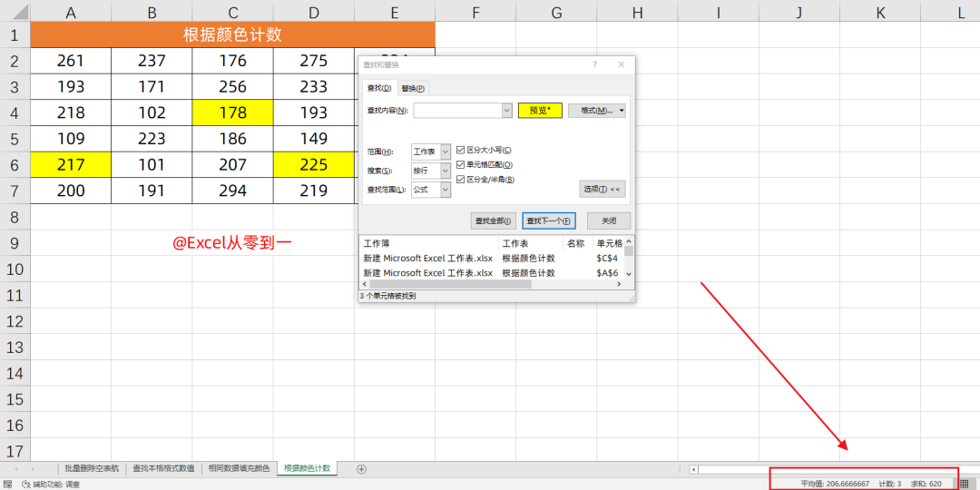Click the 辅助功能: 调查 status text

[56, 485]
